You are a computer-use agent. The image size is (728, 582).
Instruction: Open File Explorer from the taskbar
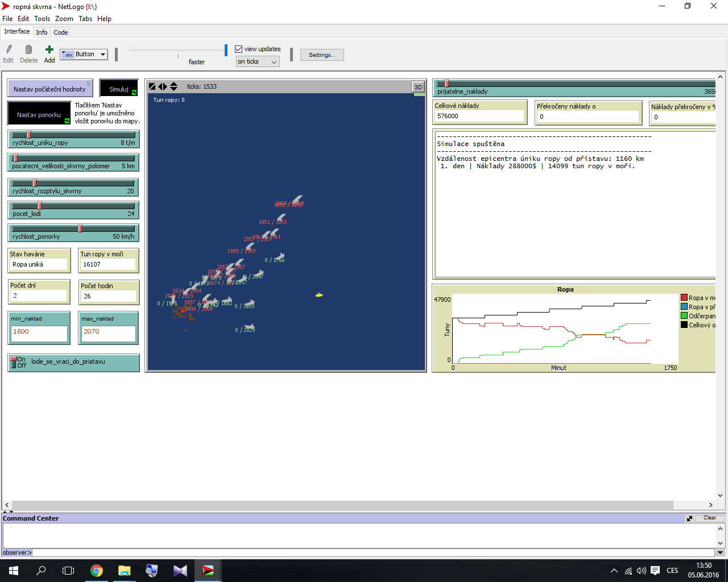click(x=124, y=571)
